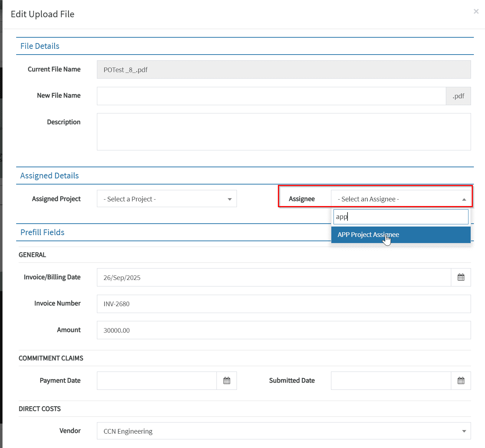Focus the New File Name field
485x448 pixels.
[271, 96]
